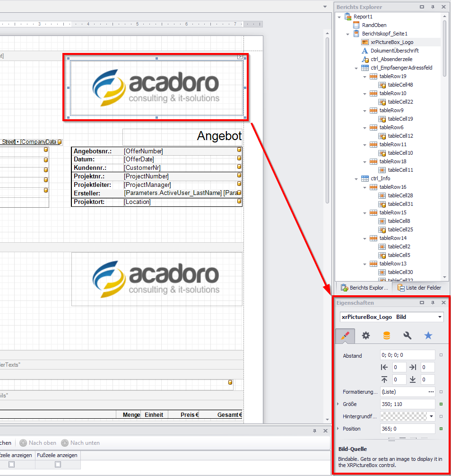This screenshot has width=451, height=476.
Task: Click the ellipsis button in Formatierung field
Action: coord(431,392)
